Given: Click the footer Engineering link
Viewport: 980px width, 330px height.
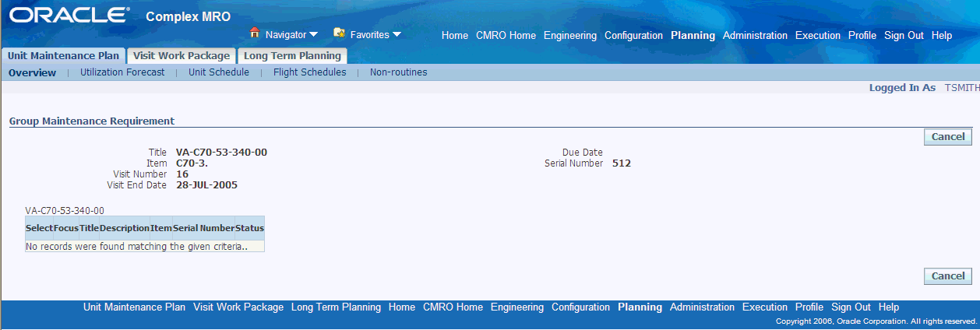Looking at the screenshot, I should pyautogui.click(x=517, y=307).
